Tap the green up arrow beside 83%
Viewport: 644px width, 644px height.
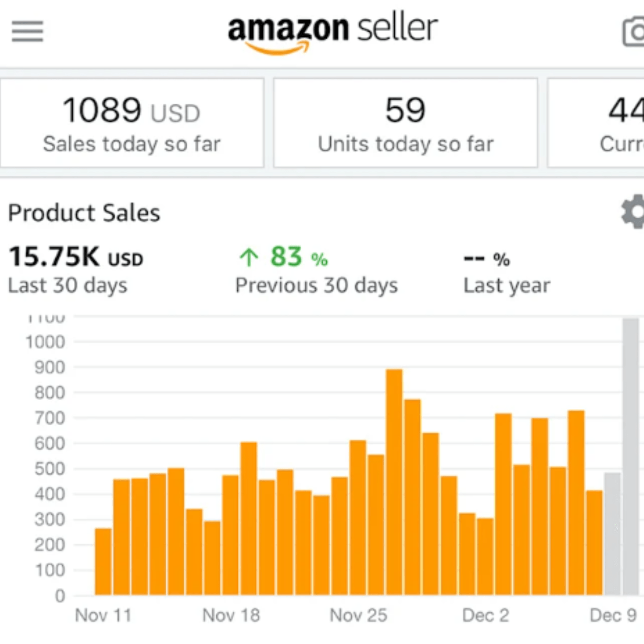click(x=247, y=258)
